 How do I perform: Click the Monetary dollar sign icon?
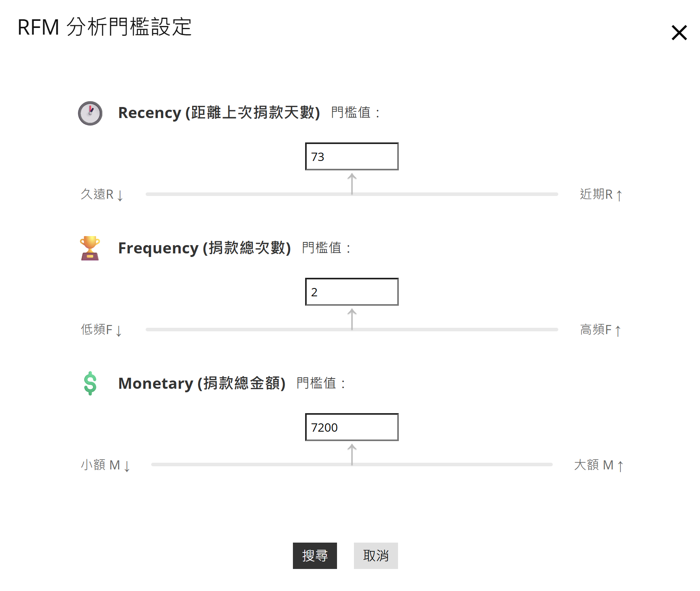click(90, 383)
